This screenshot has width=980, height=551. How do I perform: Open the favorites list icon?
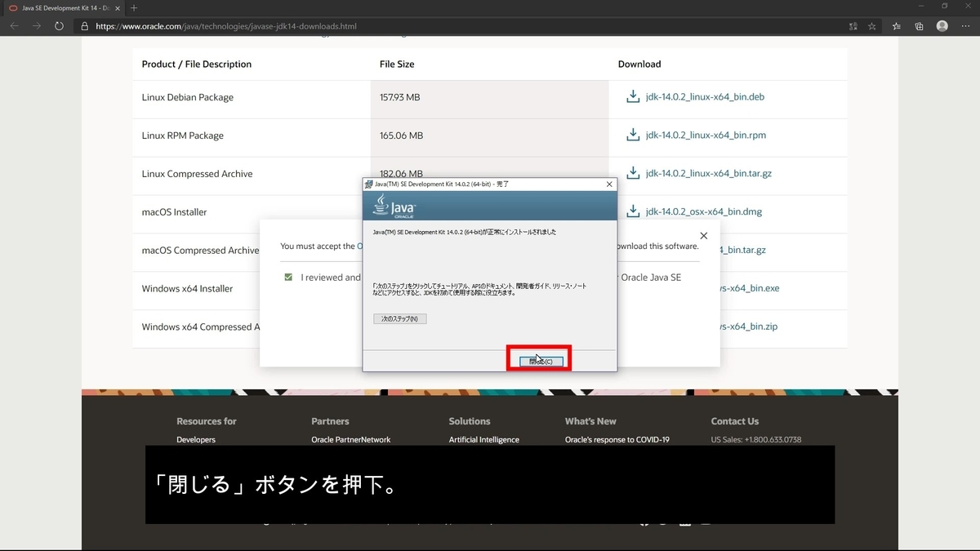click(x=897, y=26)
